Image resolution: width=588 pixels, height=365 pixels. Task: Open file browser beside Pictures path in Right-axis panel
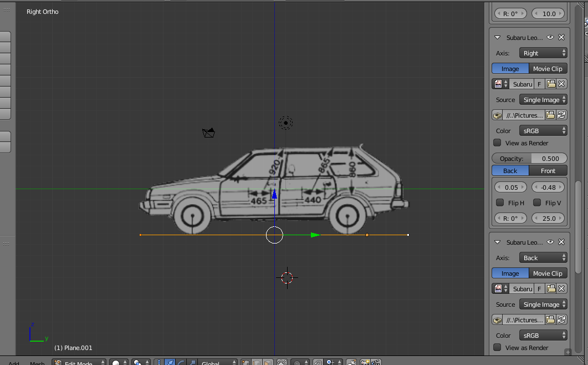coord(550,115)
